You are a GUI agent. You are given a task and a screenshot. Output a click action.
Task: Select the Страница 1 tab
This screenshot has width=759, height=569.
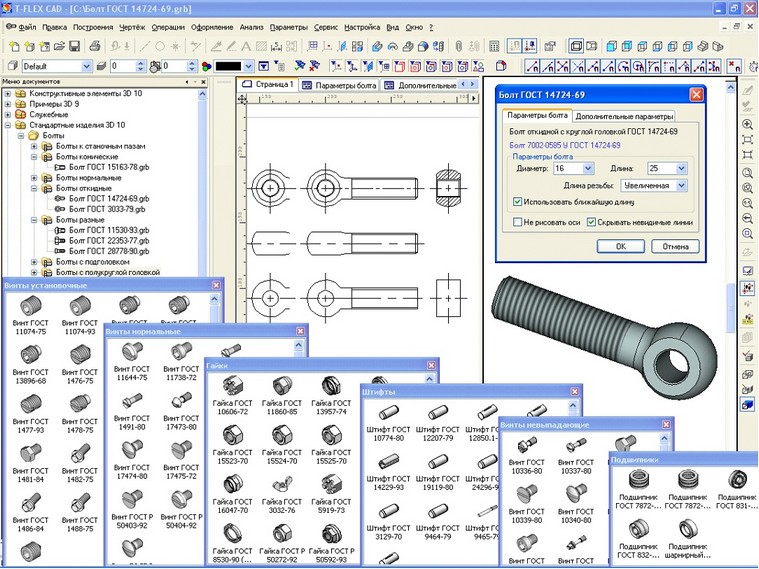pyautogui.click(x=268, y=84)
